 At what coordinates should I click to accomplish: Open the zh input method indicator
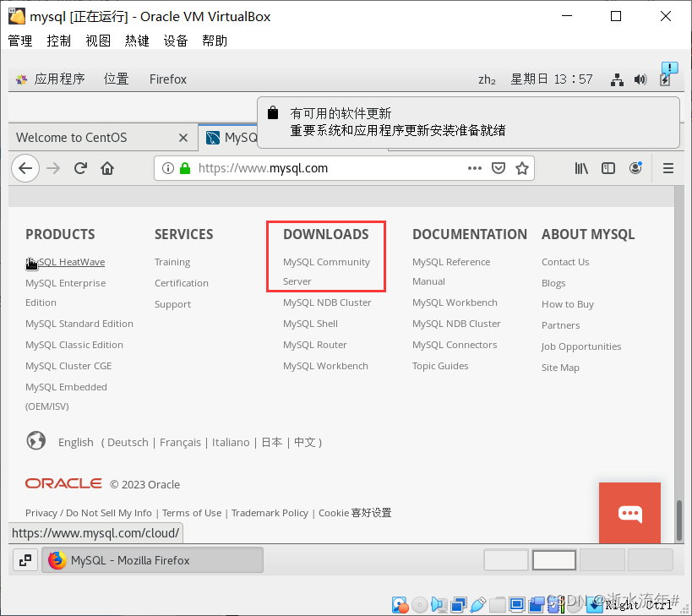coord(488,79)
